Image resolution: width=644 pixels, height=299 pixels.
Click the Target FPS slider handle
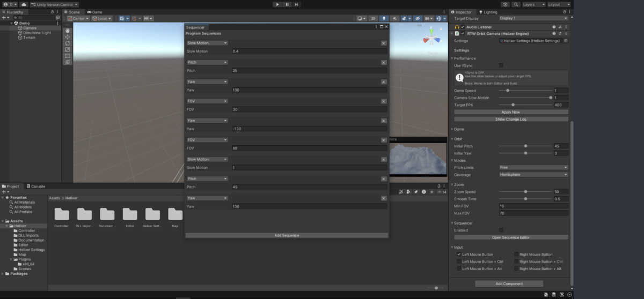(513, 104)
